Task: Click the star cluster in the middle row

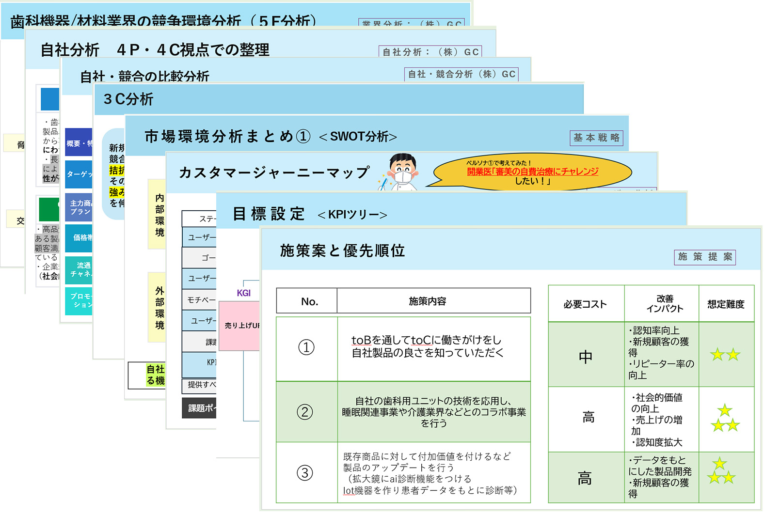Action: [725, 419]
